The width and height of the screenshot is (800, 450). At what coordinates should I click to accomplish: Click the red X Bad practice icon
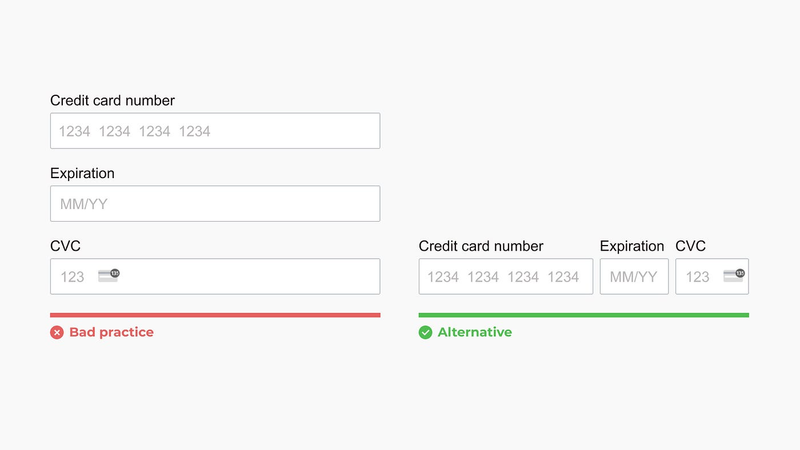(57, 333)
